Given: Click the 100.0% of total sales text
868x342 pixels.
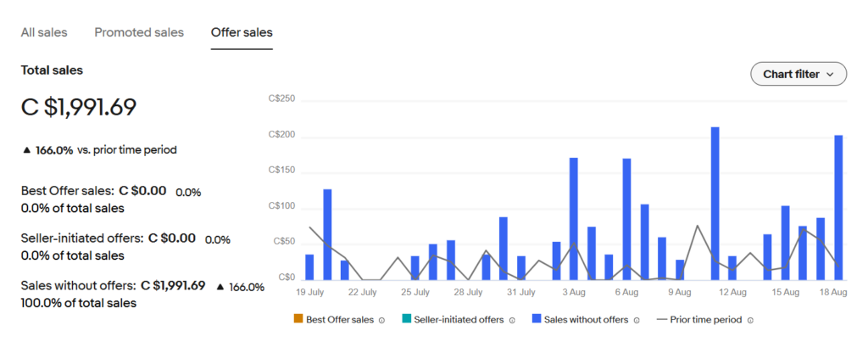Looking at the screenshot, I should pos(79,303).
